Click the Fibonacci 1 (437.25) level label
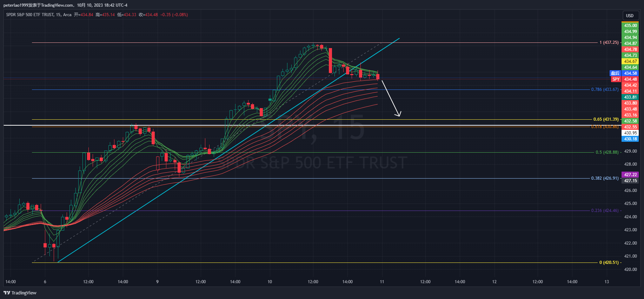Image resolution: width=644 pixels, height=299 pixels. [609, 42]
